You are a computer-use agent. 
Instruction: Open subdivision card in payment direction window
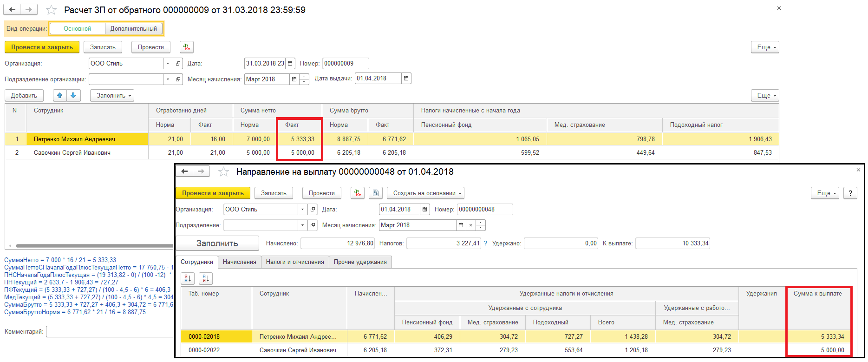pos(313,225)
